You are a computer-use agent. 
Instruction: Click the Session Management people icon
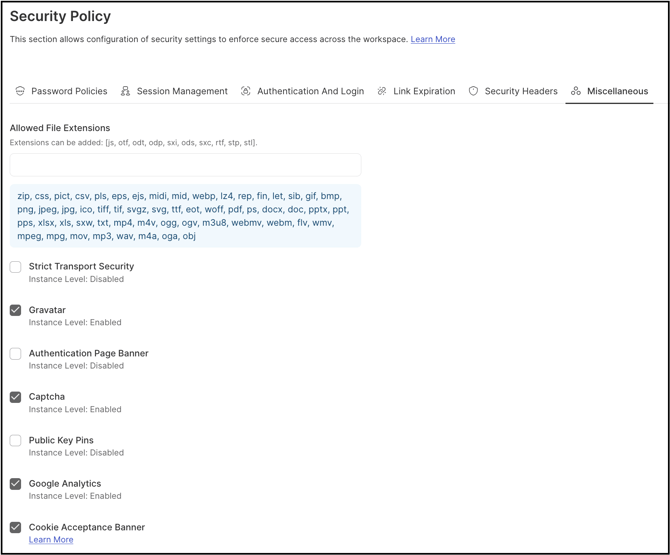coord(125,91)
